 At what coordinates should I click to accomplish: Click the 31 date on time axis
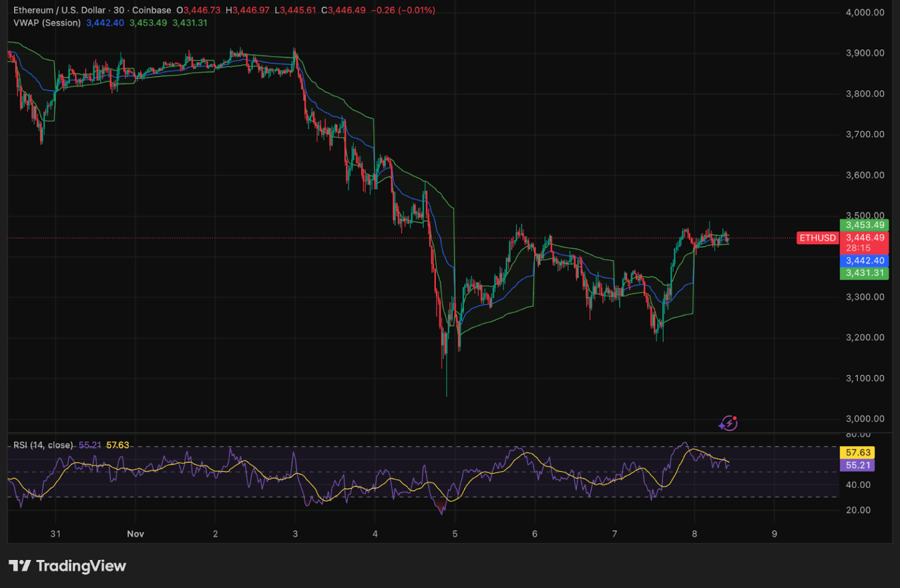(x=56, y=534)
